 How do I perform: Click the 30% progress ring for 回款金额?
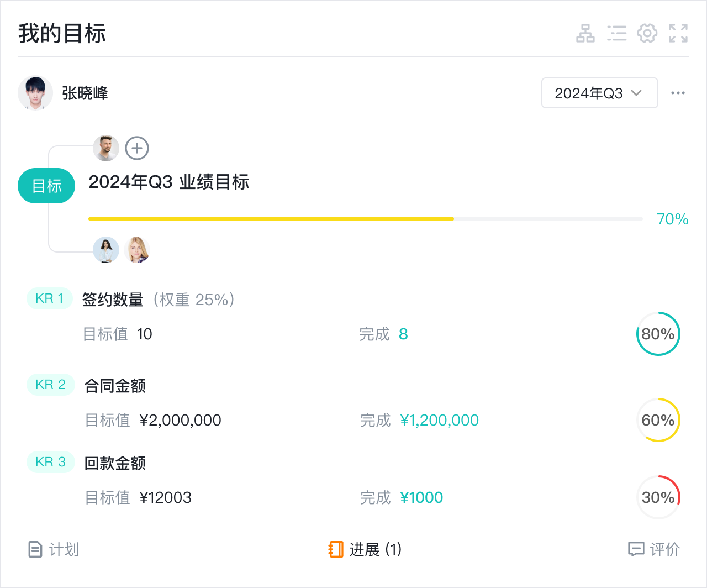[658, 497]
